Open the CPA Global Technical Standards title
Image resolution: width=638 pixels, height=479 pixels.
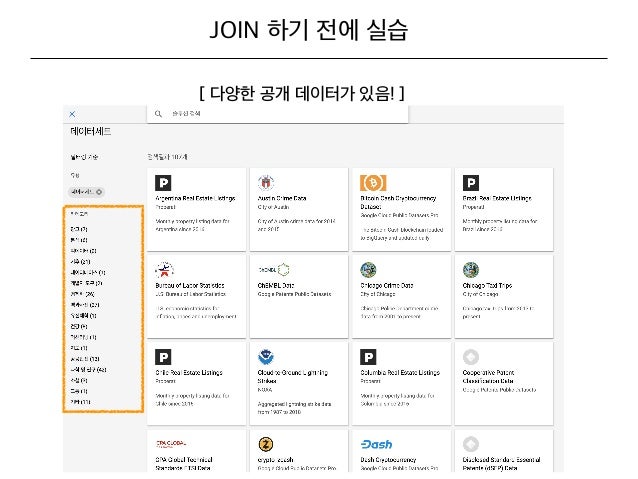(x=184, y=464)
